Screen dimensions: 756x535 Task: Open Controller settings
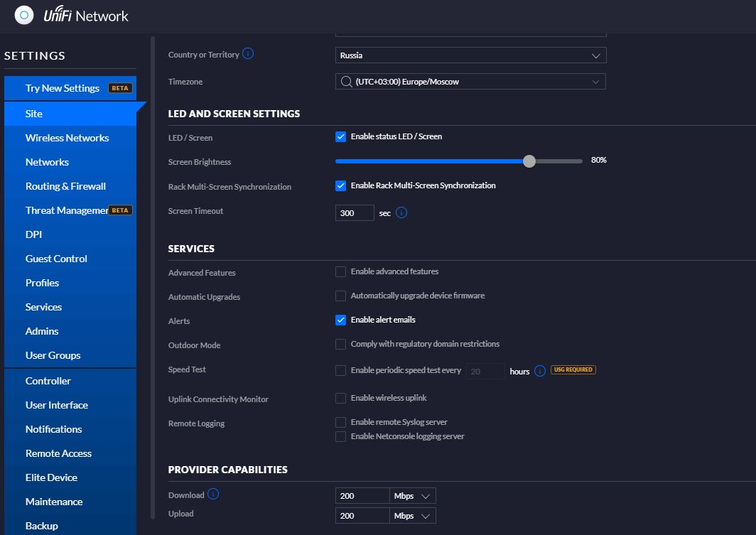point(70,381)
